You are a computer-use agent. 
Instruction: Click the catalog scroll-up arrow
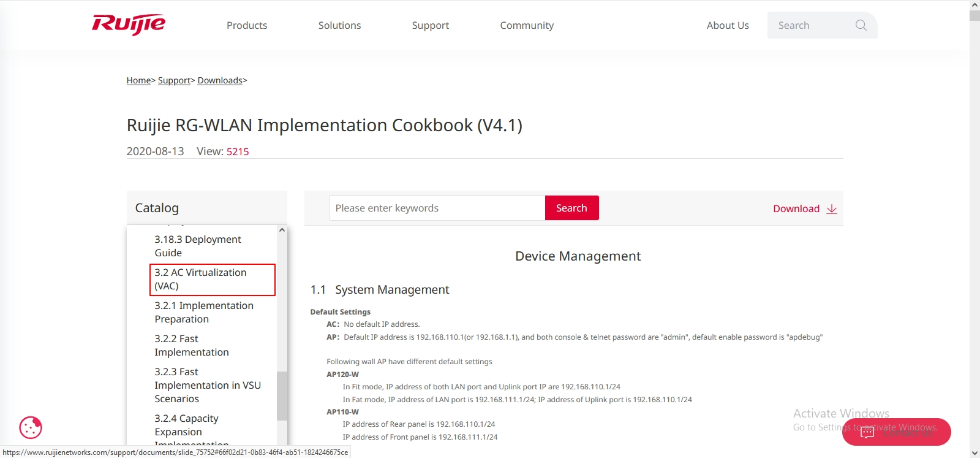click(282, 231)
